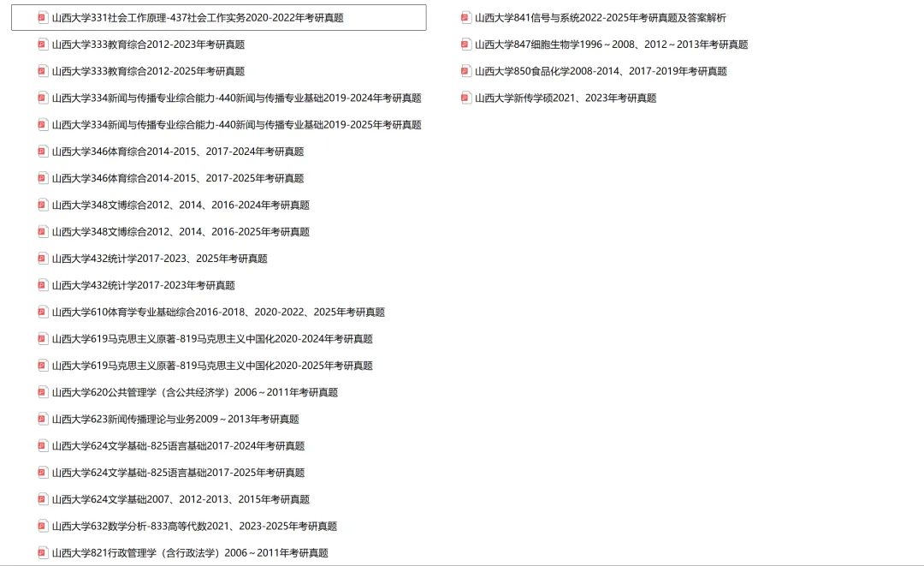Screen dimensions: 924x566
Task: Click PDF icon of 619马克思主义原著 2020-2025年 file
Action: tap(43, 366)
